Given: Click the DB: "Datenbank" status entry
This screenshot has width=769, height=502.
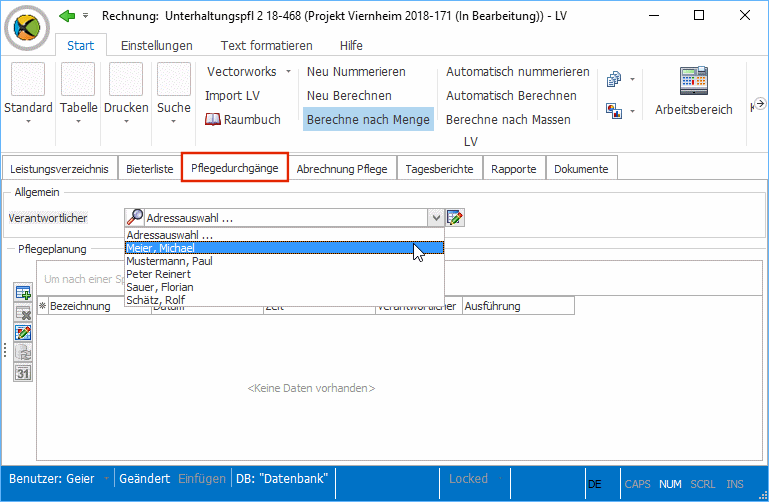Looking at the screenshot, I should click(282, 478).
